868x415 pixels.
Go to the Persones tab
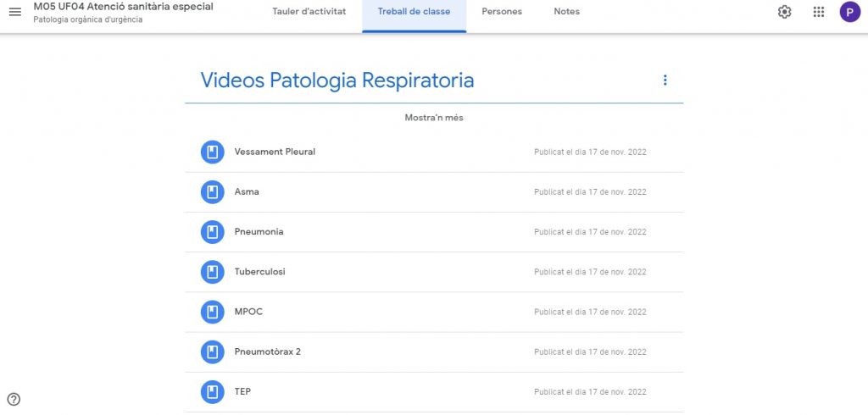click(502, 12)
